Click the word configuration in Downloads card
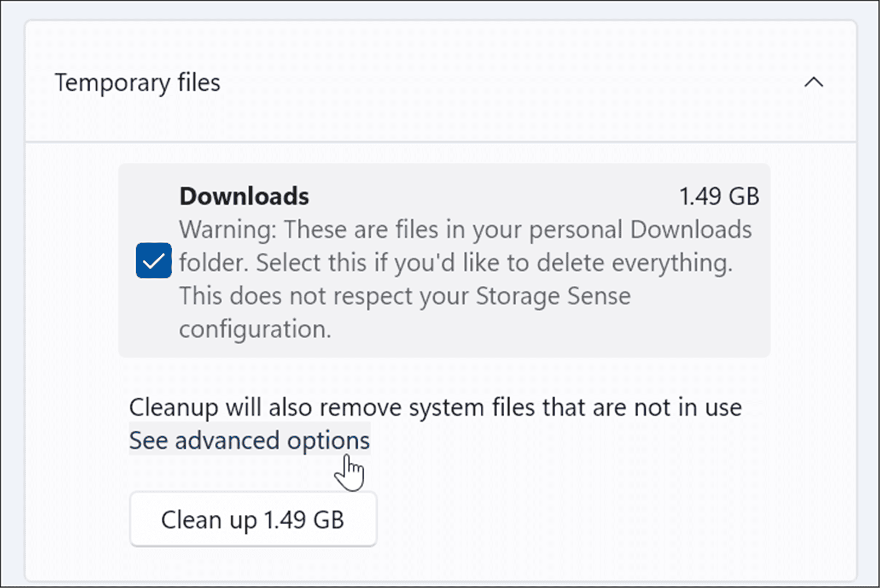The height and width of the screenshot is (588, 880). pos(255,330)
